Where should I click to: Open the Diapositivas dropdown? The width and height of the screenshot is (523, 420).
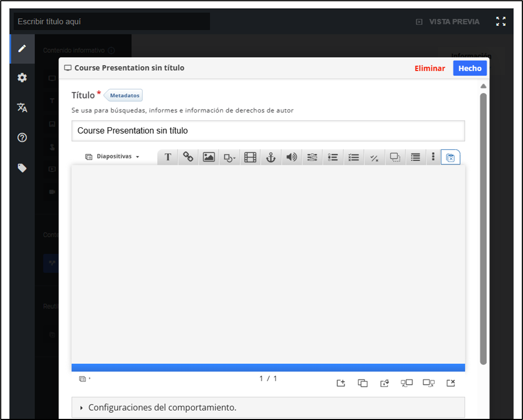(112, 156)
